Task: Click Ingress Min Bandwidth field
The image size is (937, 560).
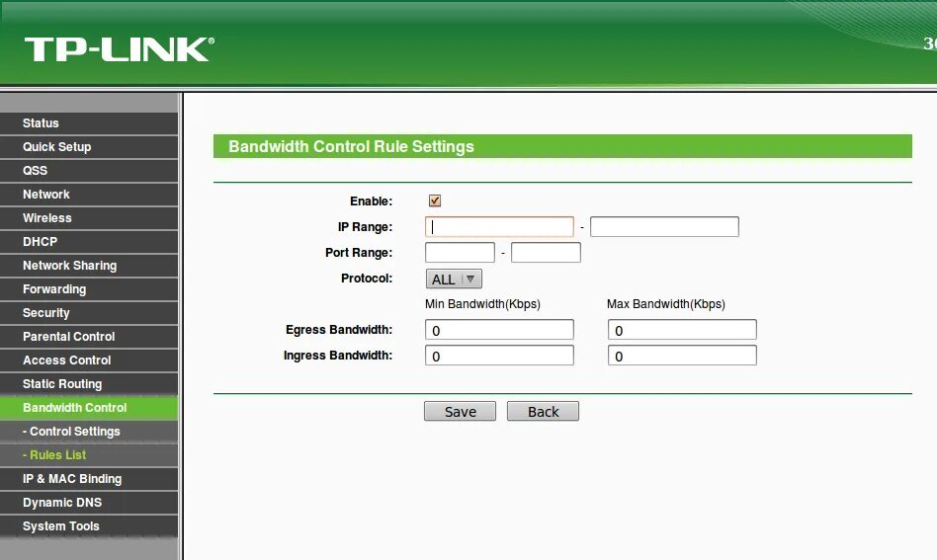Action: [499, 356]
